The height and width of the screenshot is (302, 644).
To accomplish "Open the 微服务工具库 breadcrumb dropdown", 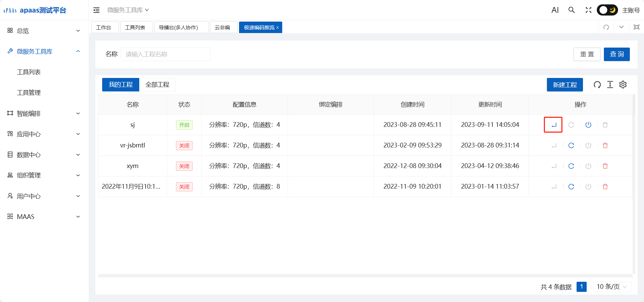I will pos(128,10).
